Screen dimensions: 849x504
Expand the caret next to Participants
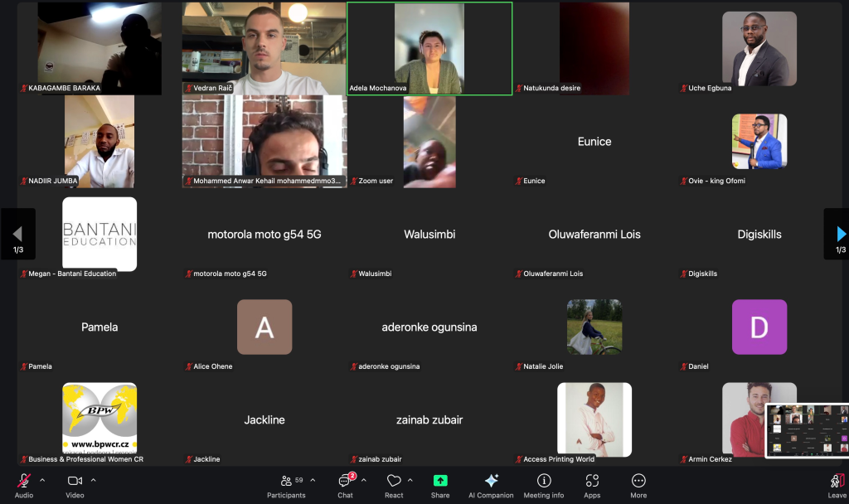[313, 480]
